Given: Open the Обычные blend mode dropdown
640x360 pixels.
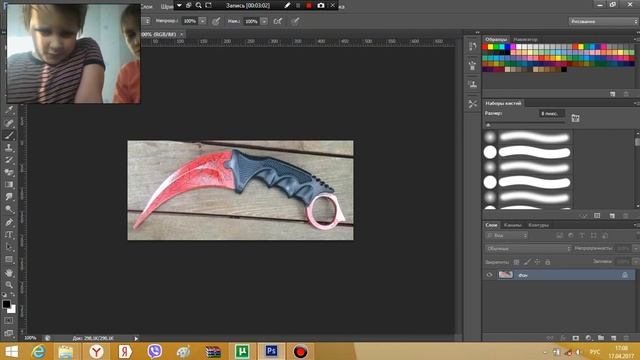Looking at the screenshot, I should 528,249.
